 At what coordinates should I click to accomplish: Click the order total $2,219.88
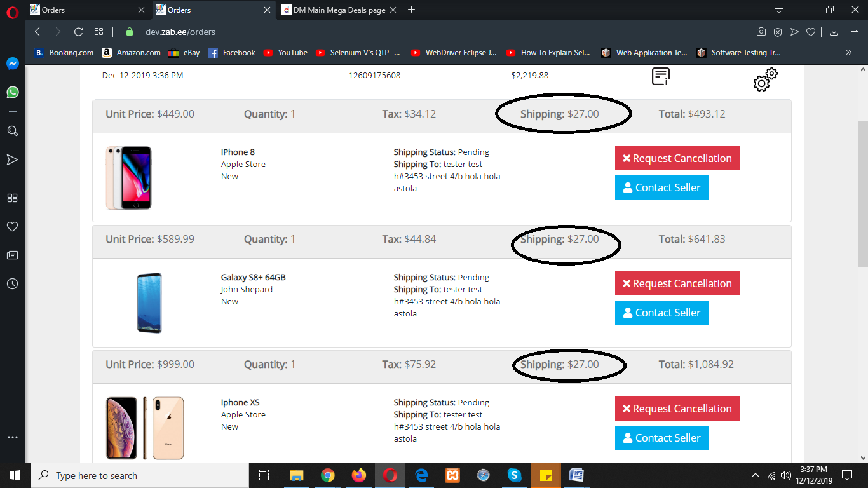point(530,76)
